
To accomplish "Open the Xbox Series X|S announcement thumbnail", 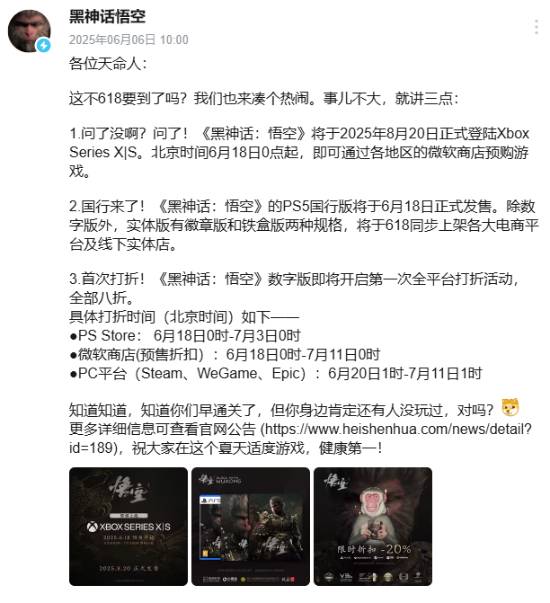I will 128,526.
